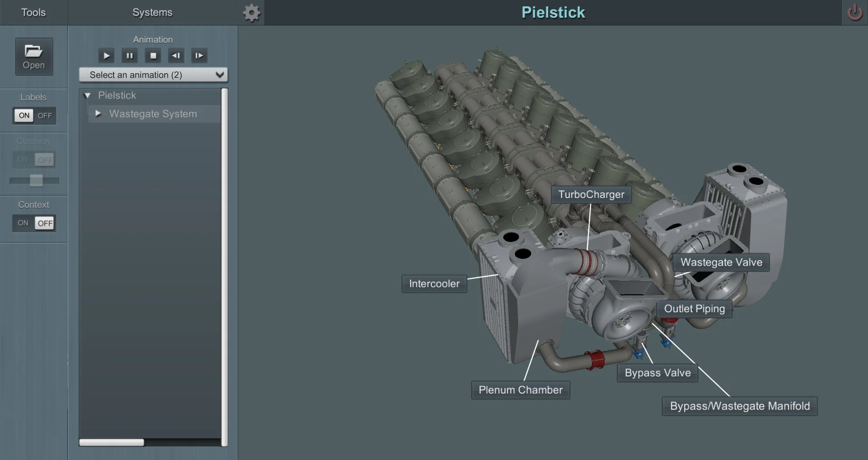Click the Bypass Valve label
The width and height of the screenshot is (868, 460).
pos(658,373)
